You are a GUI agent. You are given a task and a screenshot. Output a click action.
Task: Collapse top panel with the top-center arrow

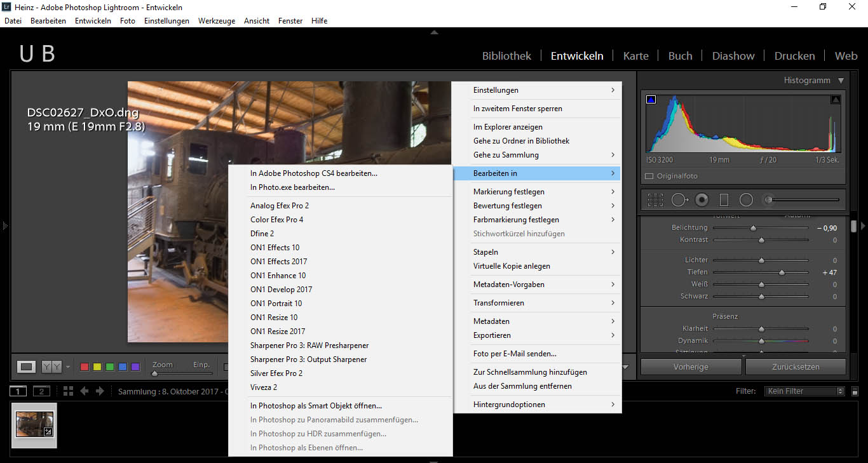coord(434,32)
